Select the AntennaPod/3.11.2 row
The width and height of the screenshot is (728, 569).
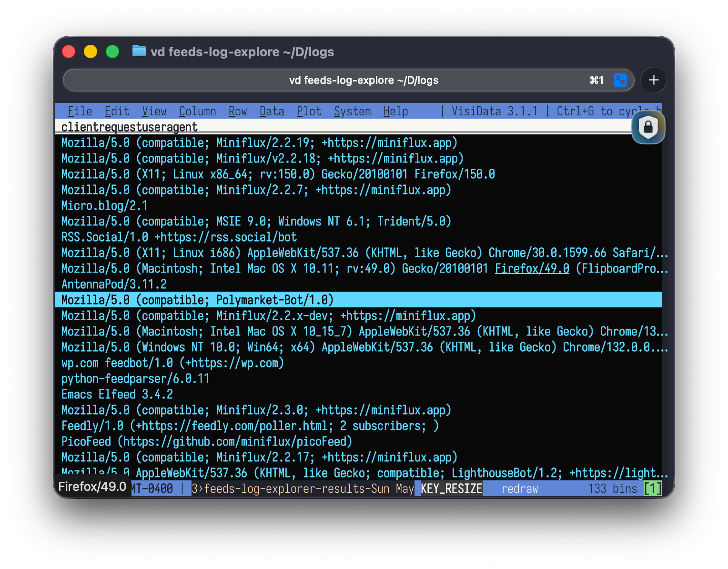tap(359, 284)
